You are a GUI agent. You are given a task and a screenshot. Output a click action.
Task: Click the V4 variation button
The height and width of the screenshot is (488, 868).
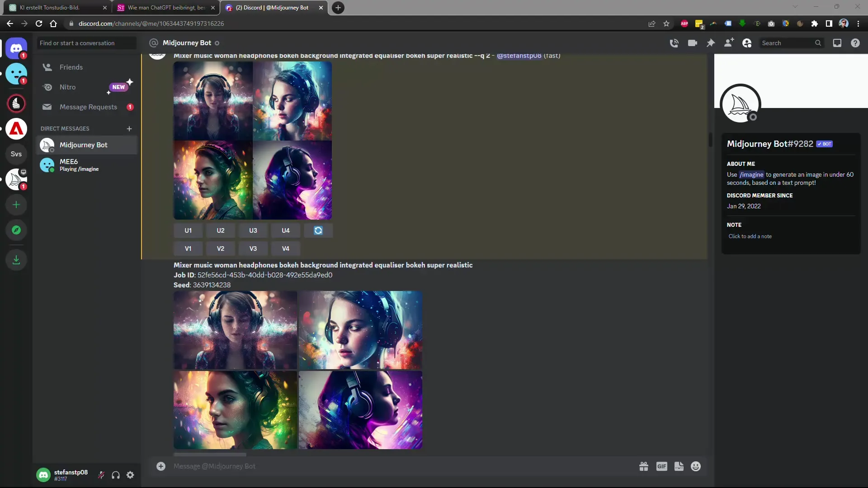(x=285, y=249)
